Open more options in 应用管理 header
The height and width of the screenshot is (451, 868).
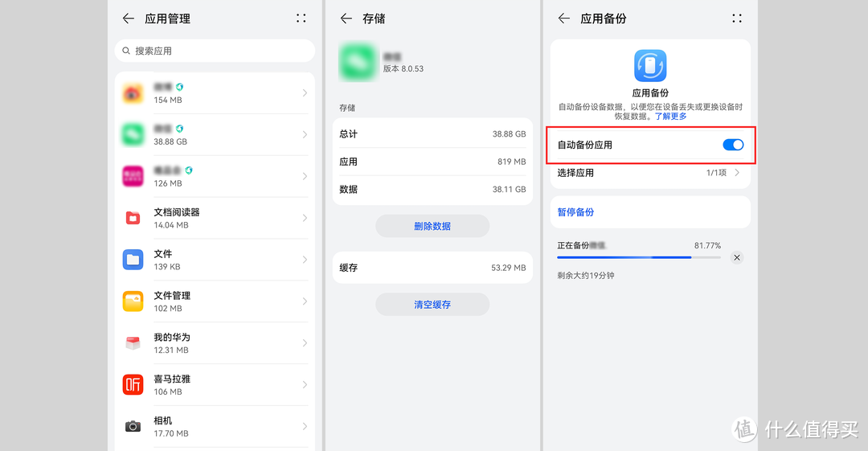pyautogui.click(x=301, y=18)
